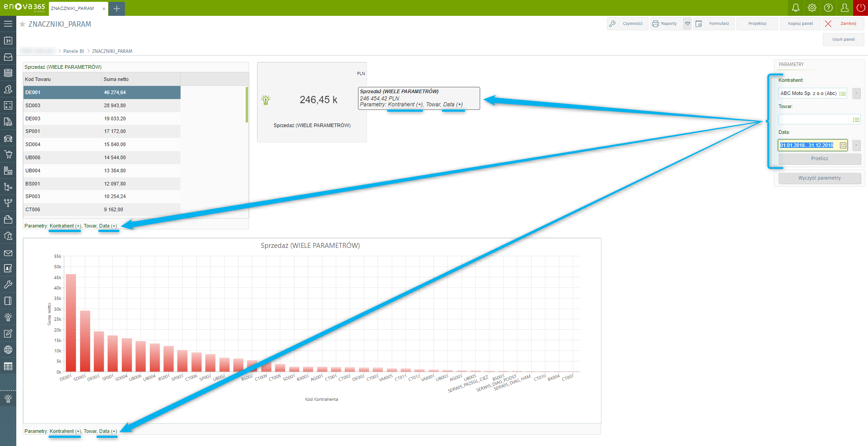Screen dimensions: 868x446
Task: Click the table's vertical scrollbar
Action: click(247, 105)
